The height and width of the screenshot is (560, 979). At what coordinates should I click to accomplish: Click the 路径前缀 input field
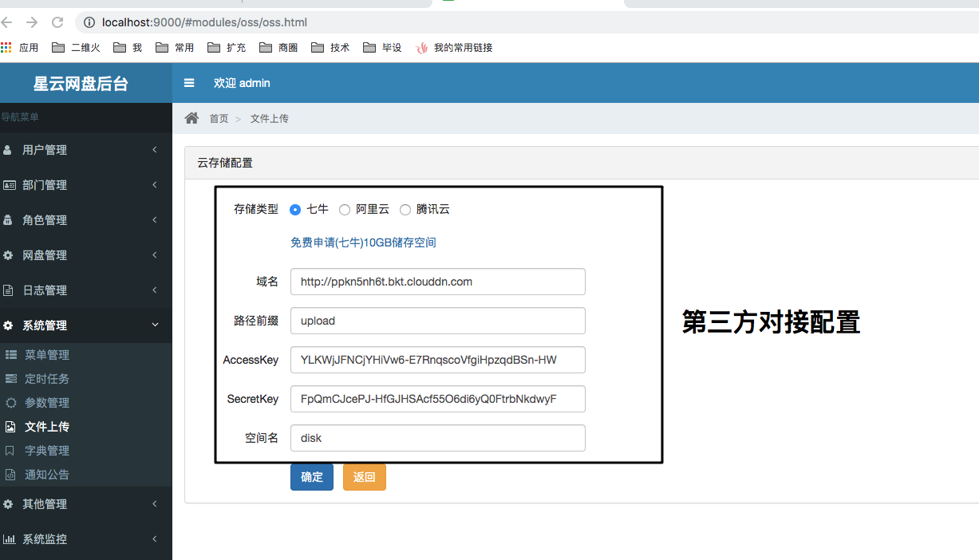pos(438,321)
